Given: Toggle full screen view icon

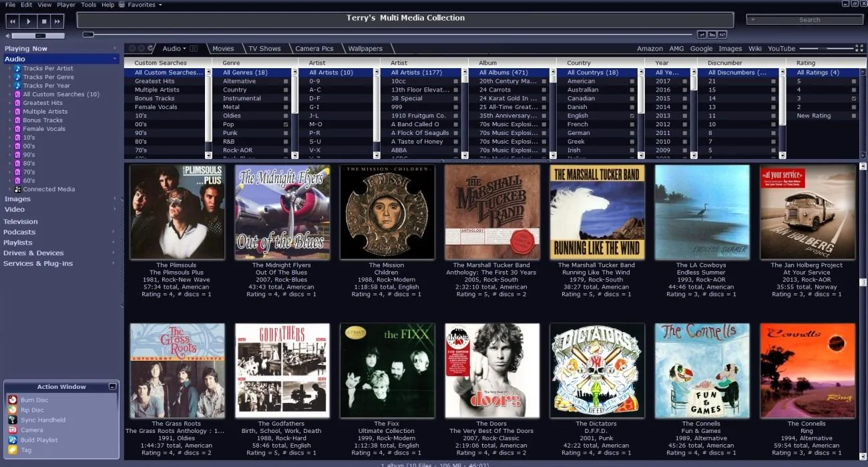Looking at the screenshot, I should click(x=859, y=48).
